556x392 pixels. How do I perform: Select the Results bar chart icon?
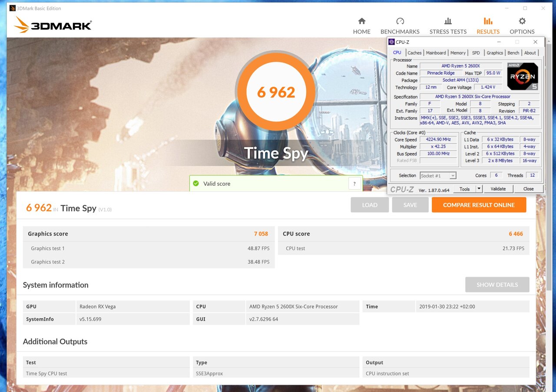488,21
